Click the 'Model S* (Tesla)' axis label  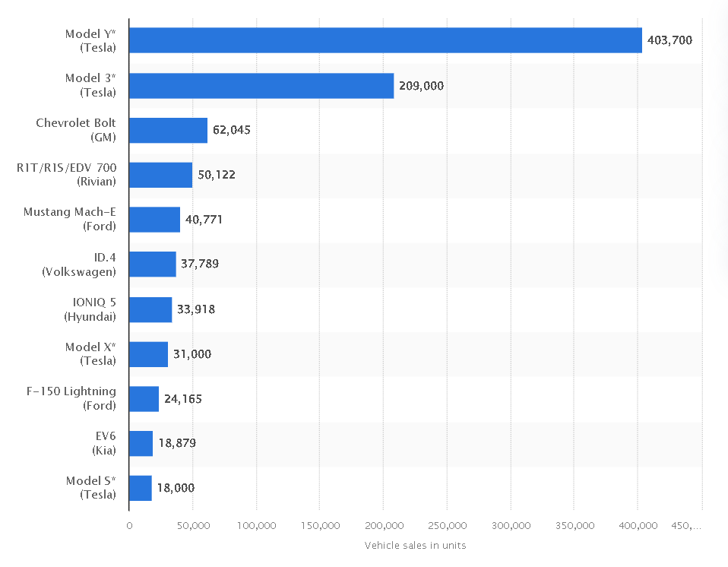pyautogui.click(x=90, y=488)
